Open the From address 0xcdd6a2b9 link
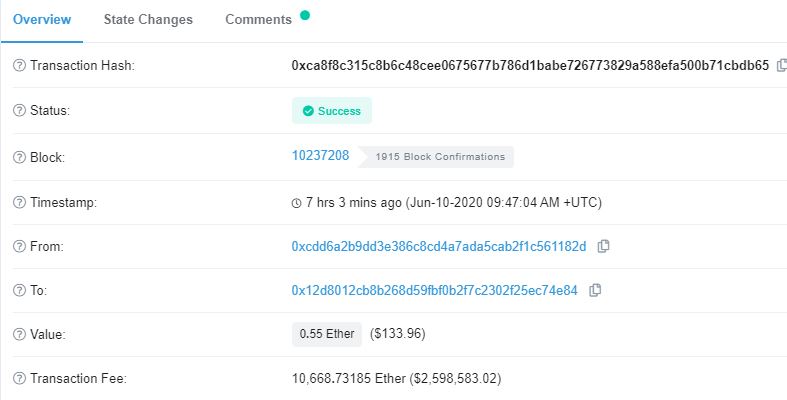 click(439, 246)
